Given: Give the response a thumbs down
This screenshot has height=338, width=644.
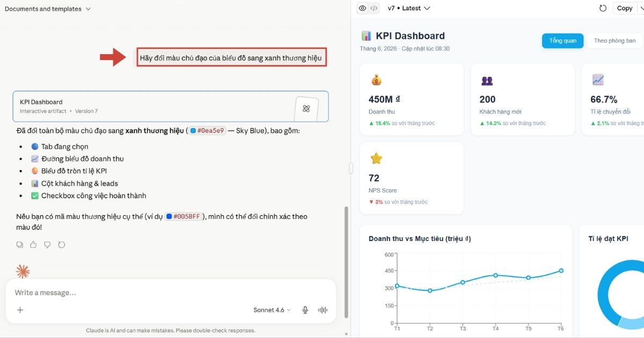Looking at the screenshot, I should (47, 245).
